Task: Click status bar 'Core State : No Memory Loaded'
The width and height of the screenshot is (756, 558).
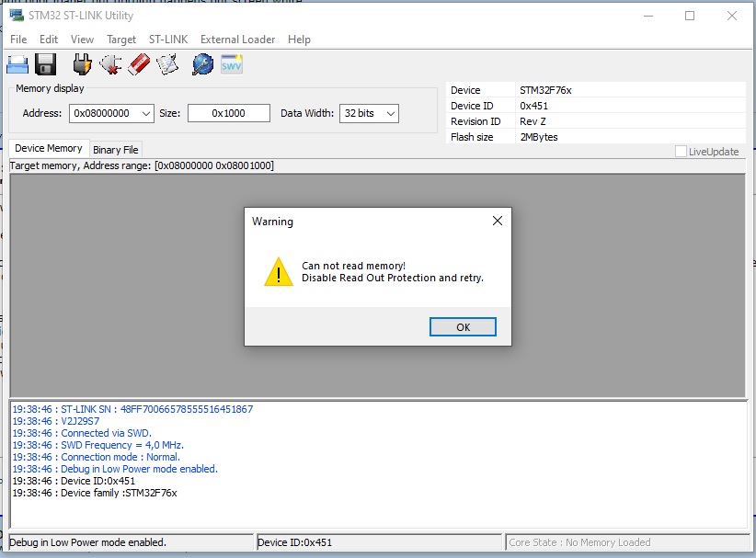Action: point(579,542)
